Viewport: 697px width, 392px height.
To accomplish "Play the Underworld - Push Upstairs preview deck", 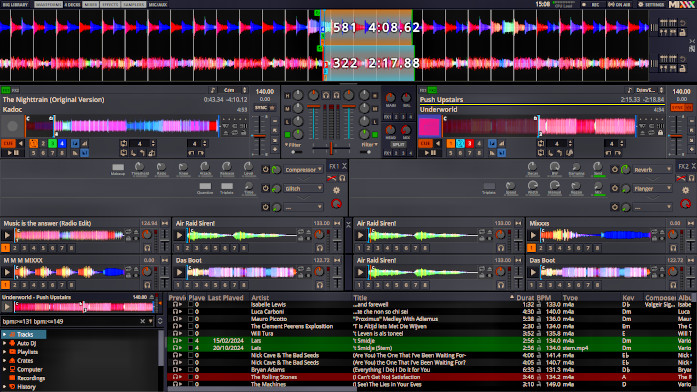I will 7,307.
